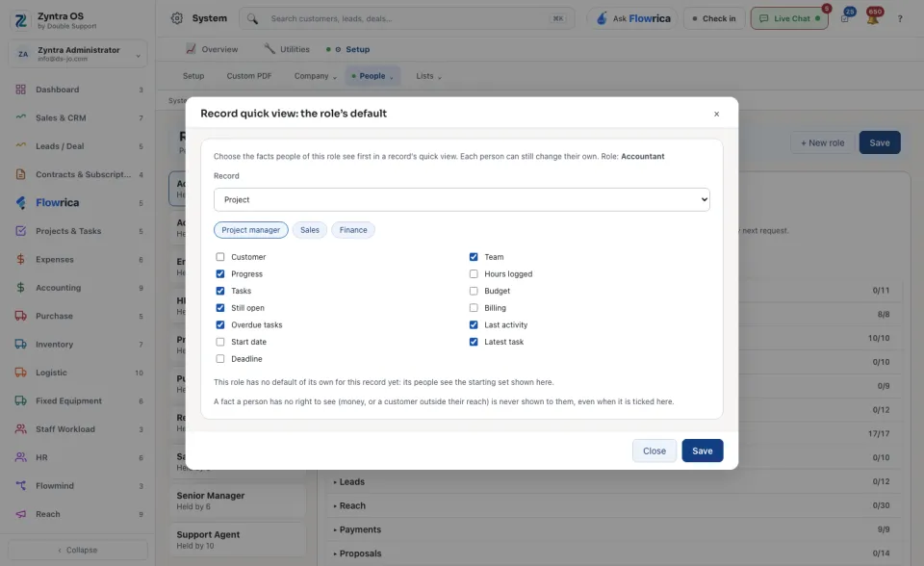924x566 pixels.
Task: Open the notifications bell icon
Action: point(873,17)
